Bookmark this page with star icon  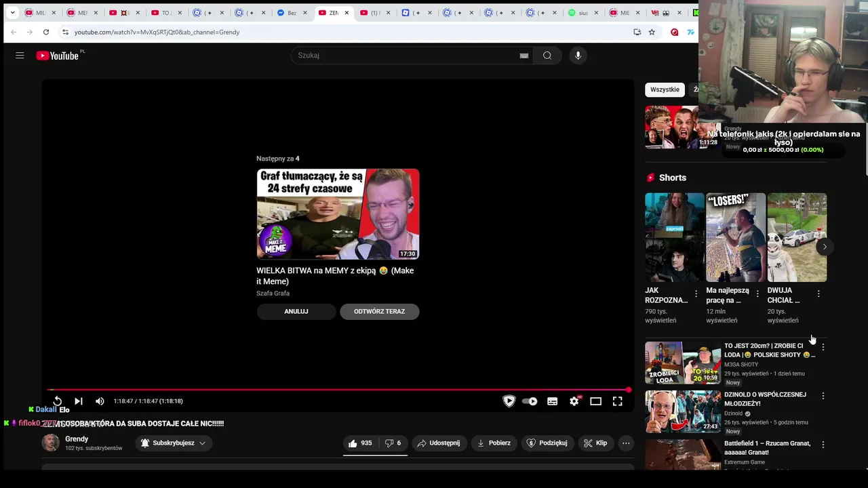652,32
